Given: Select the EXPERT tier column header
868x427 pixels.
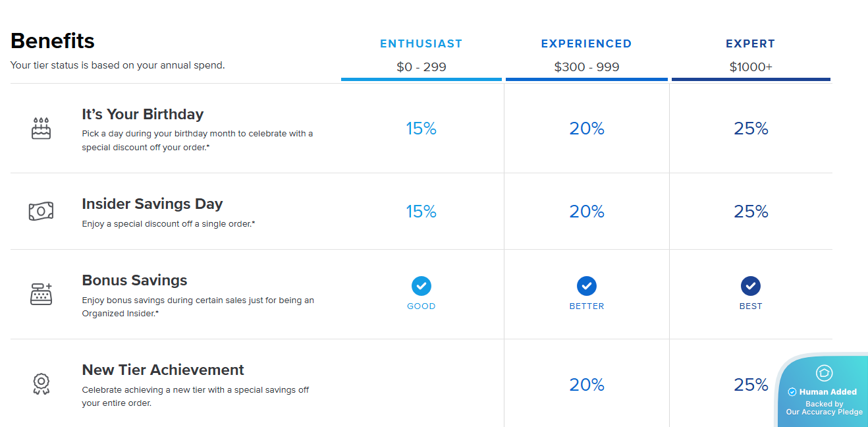Looking at the screenshot, I should pos(750,44).
